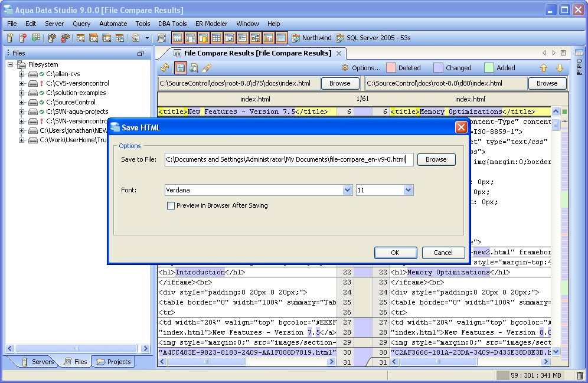This screenshot has width=588, height=383.
Task: Toggle the form list panel toolbar button
Action: [x=242, y=38]
